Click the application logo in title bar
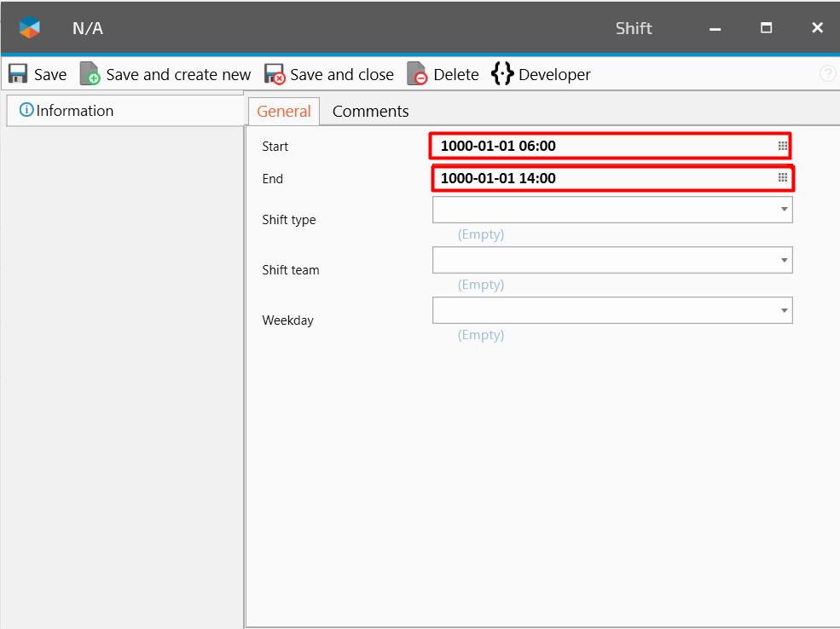Image resolution: width=840 pixels, height=629 pixels. pos(30,28)
